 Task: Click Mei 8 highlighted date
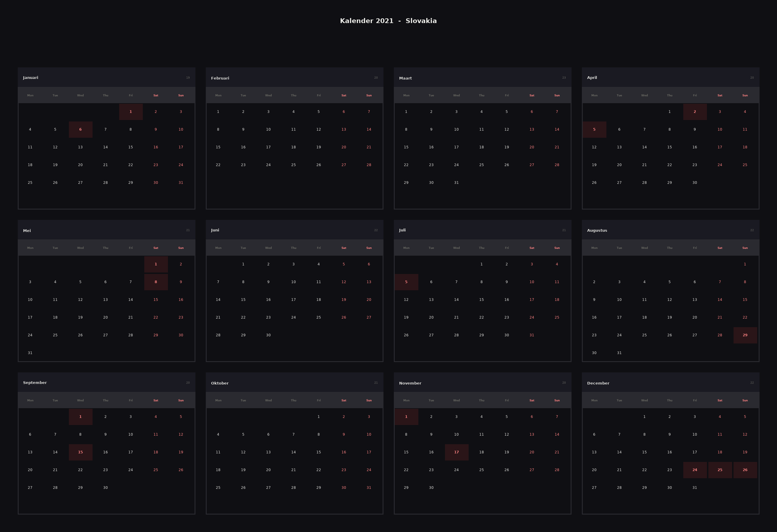click(156, 282)
